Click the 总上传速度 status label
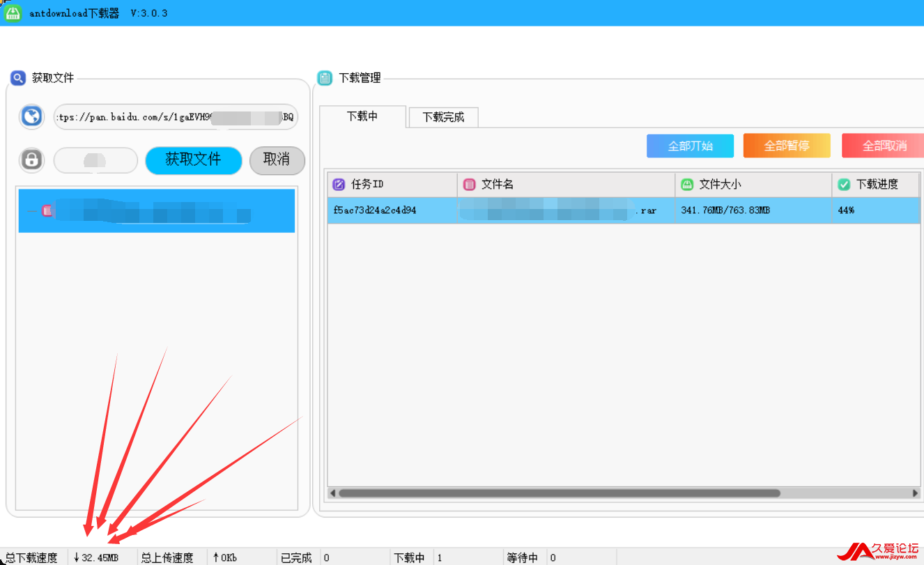The height and width of the screenshot is (565, 924). [x=167, y=558]
